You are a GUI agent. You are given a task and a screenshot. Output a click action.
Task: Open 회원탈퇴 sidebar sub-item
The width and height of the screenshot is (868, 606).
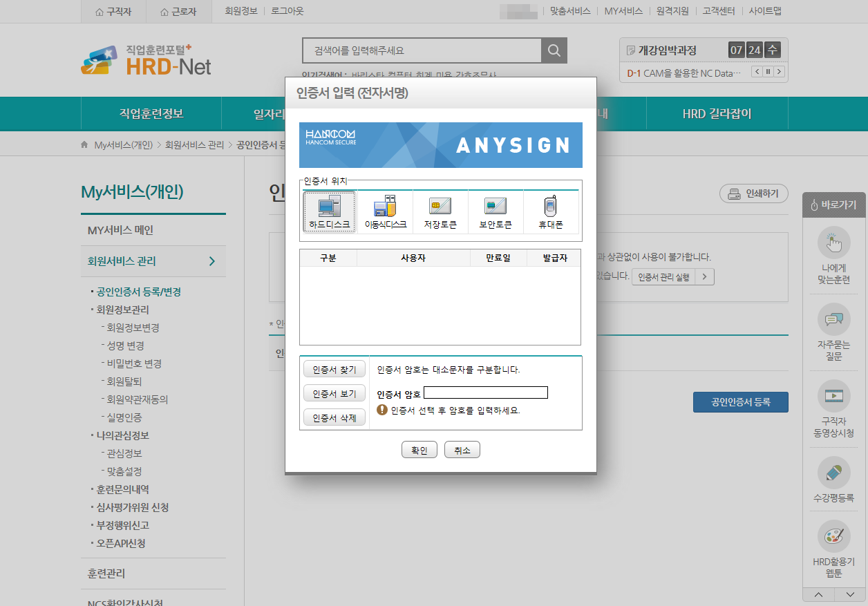pyautogui.click(x=124, y=381)
